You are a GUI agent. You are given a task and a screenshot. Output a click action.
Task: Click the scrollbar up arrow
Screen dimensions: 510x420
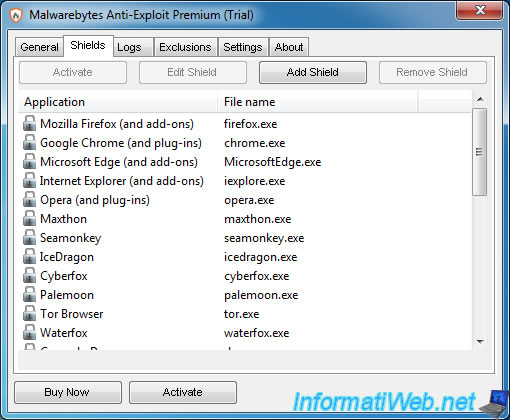(480, 99)
